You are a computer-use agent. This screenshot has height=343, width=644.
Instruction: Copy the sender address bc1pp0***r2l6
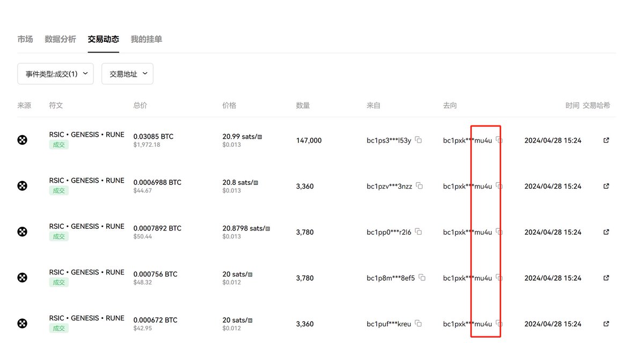pos(419,232)
